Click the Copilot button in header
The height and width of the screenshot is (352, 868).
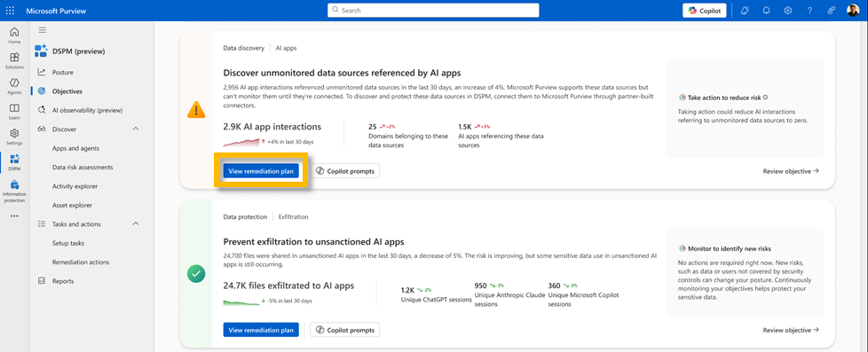click(704, 11)
